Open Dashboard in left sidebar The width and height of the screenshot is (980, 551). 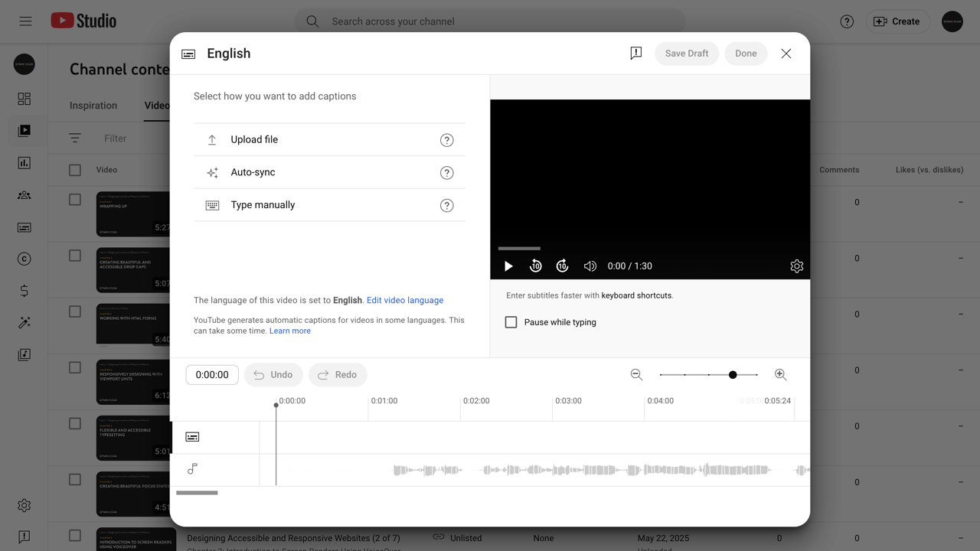tap(24, 99)
